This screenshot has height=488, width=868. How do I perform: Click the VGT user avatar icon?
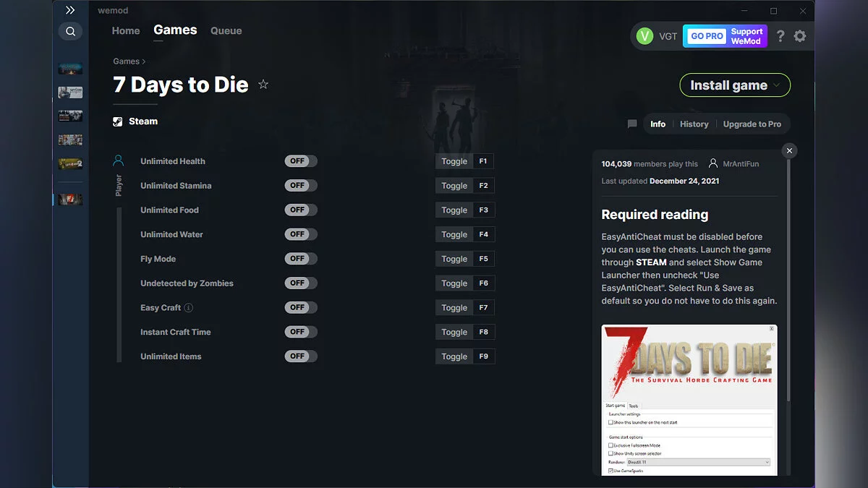[644, 36]
